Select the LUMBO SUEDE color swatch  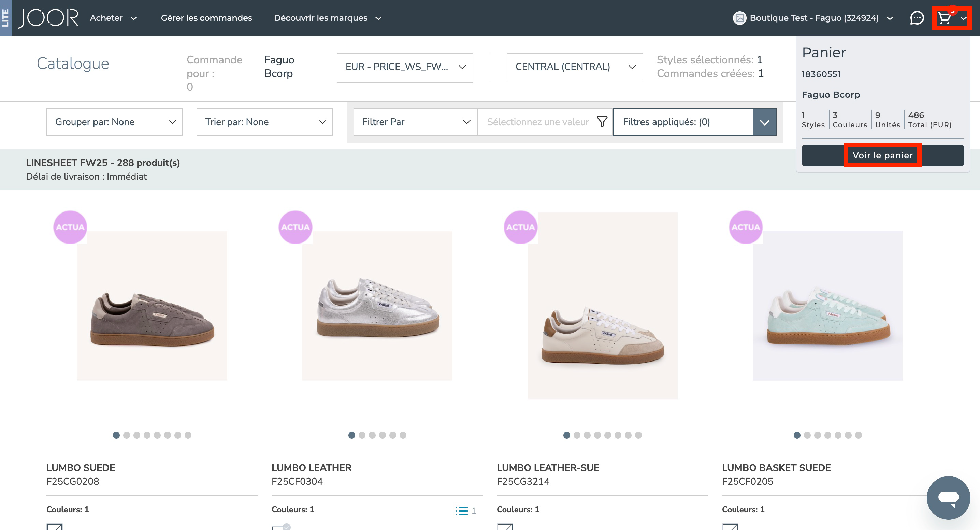coord(54,526)
